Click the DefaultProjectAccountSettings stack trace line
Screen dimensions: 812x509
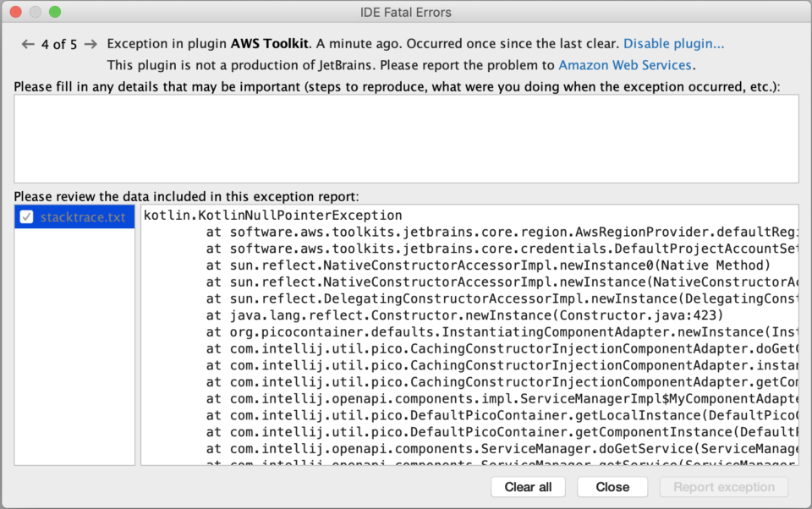[x=502, y=249]
